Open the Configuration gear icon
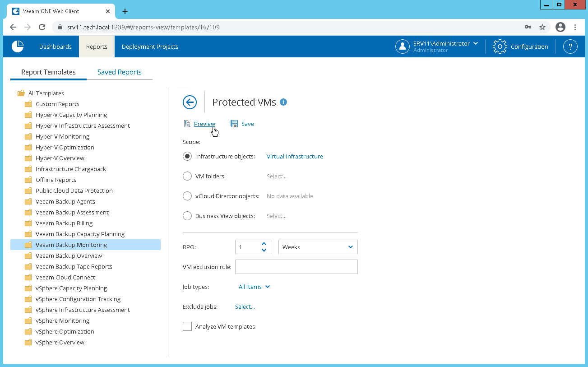Screen dimensions: 588x367 coord(500,46)
